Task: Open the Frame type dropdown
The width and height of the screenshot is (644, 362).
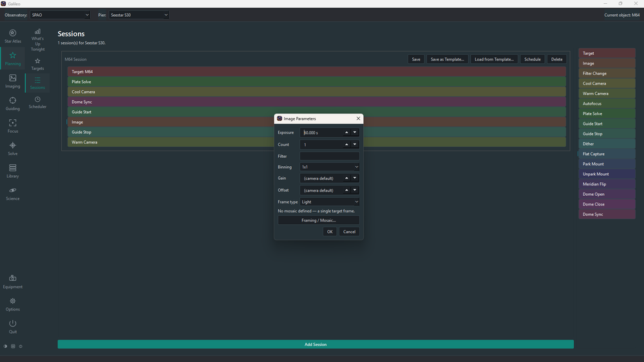Action: pyautogui.click(x=329, y=202)
